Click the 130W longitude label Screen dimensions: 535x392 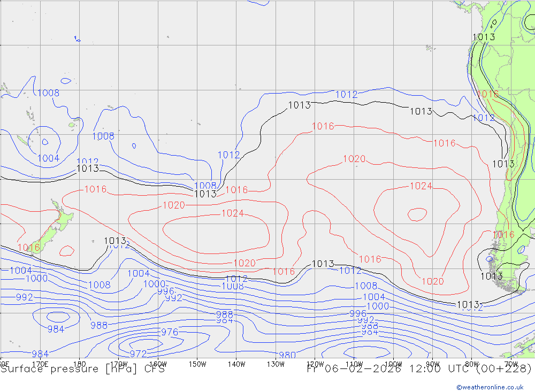pyautogui.click(x=276, y=364)
